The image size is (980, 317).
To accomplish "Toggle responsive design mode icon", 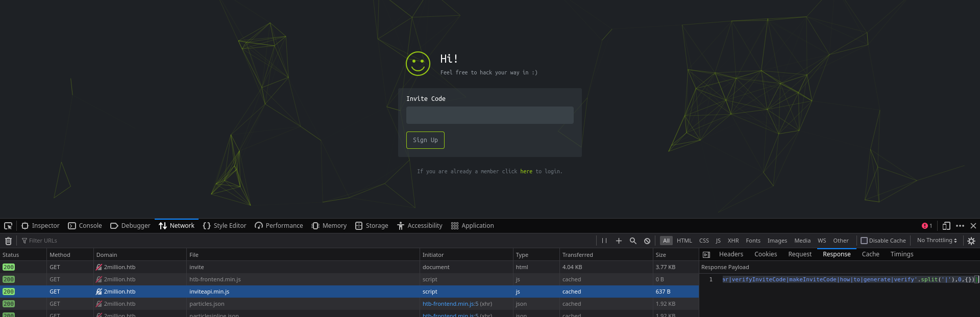I will coord(946,226).
